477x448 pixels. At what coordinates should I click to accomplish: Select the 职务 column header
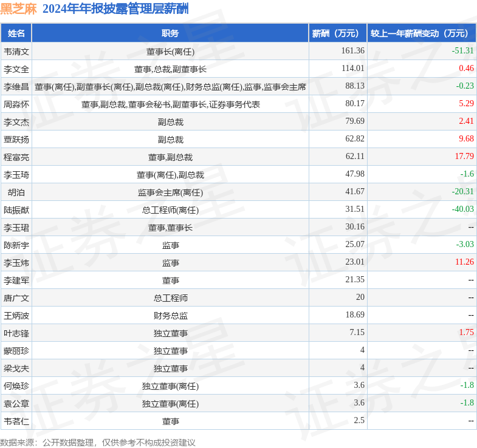(x=170, y=33)
